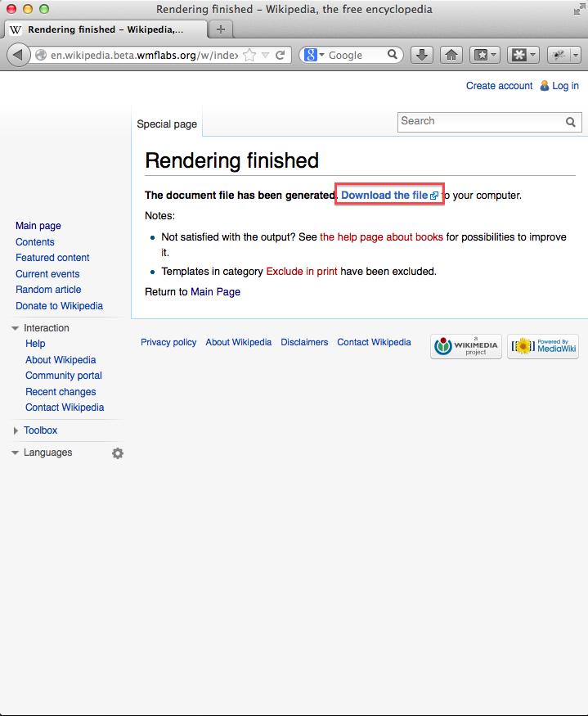Image resolution: width=588 pixels, height=716 pixels.
Task: Click into the Wikipedia Search field
Action: point(479,121)
